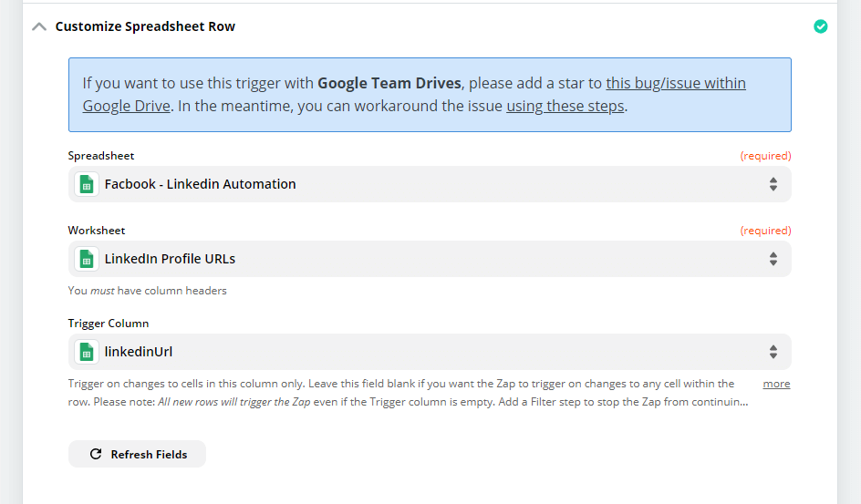Click the Refresh Fields button
Image resolution: width=861 pixels, height=504 pixels.
pyautogui.click(x=138, y=454)
